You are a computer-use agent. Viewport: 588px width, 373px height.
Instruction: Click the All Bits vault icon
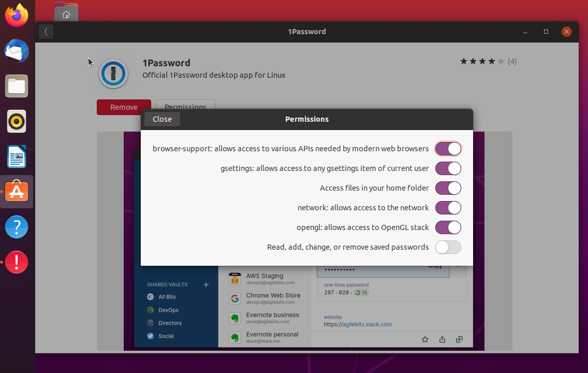pos(151,297)
